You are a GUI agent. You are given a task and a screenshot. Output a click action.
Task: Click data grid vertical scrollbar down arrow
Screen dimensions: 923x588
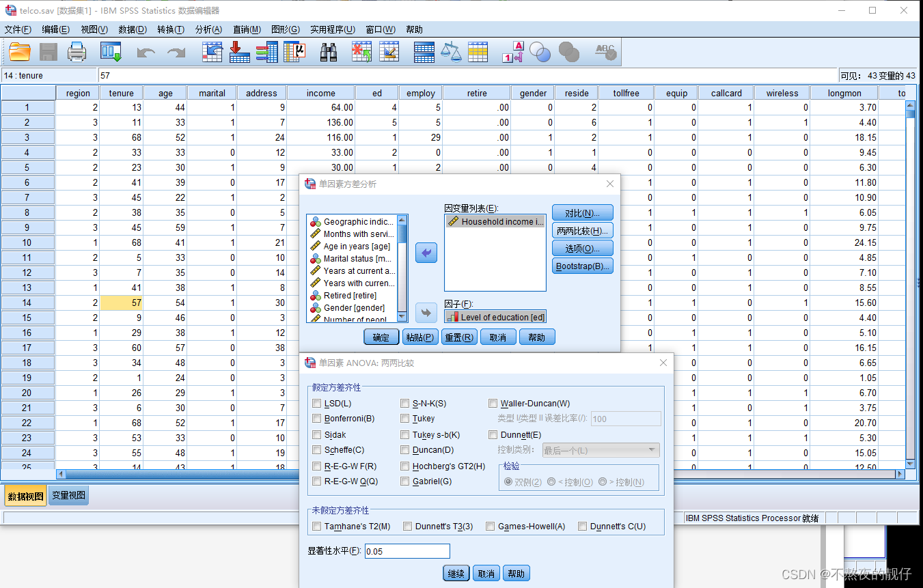point(910,464)
